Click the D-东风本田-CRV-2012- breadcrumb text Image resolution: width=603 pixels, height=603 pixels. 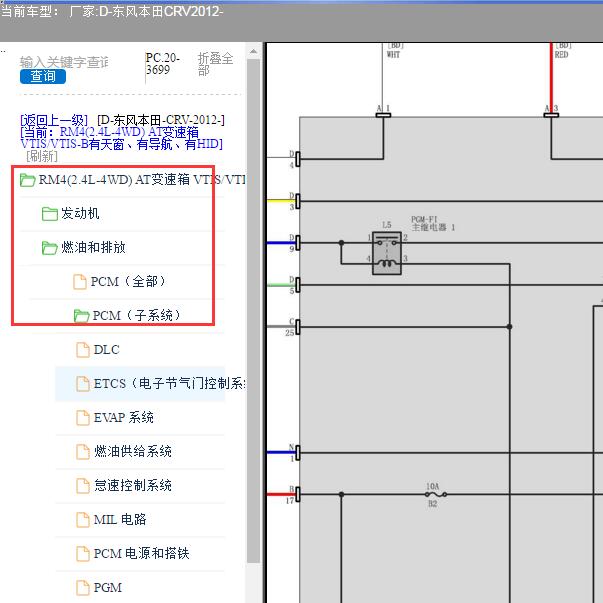tap(161, 120)
